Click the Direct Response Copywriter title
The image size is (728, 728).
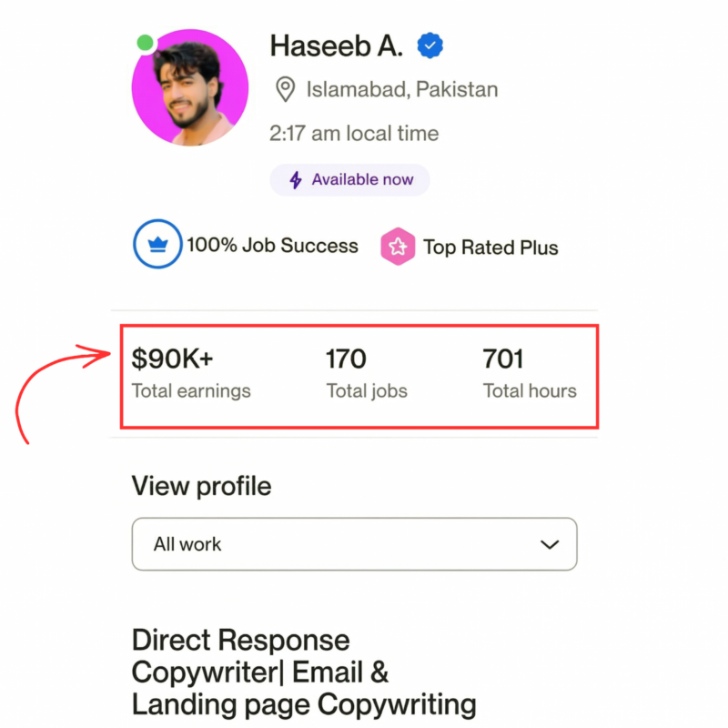click(304, 672)
